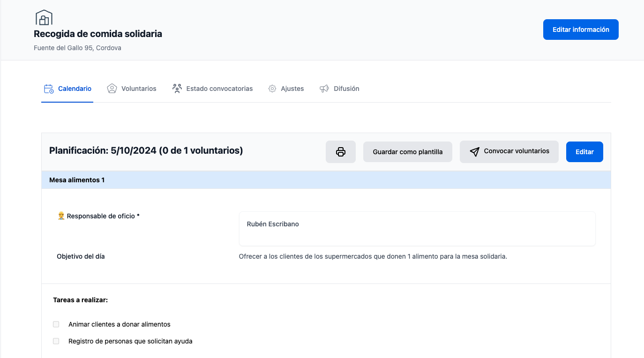This screenshot has height=358, width=644.
Task: Click the Rubén Escribano responsible field
Action: click(x=417, y=229)
